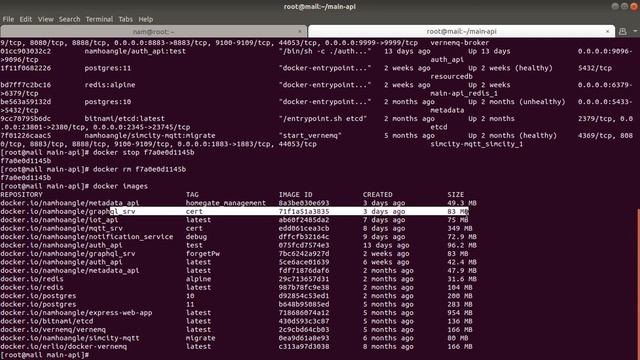Click container ID 9cc70795b6dc
The width and height of the screenshot is (640, 360).
26,119
